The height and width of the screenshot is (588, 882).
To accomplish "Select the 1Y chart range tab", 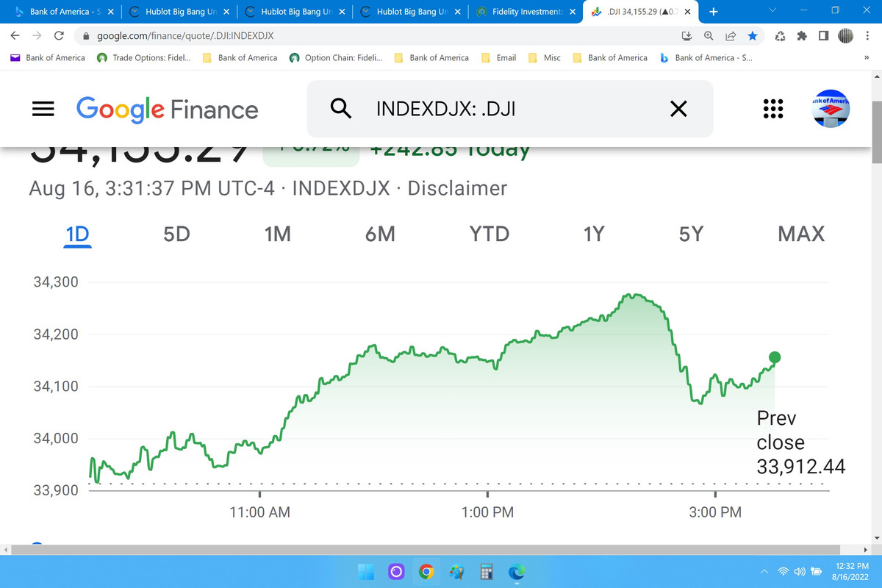I will tap(593, 234).
